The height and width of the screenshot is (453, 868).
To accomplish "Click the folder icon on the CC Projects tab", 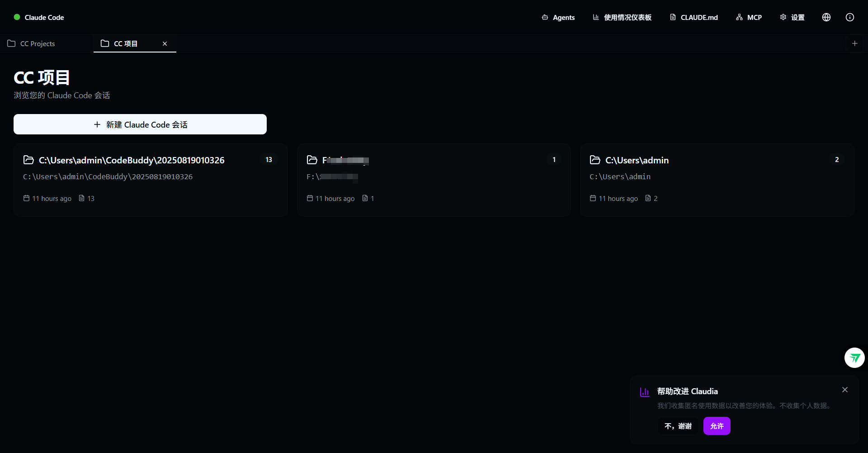I will 11,43.
